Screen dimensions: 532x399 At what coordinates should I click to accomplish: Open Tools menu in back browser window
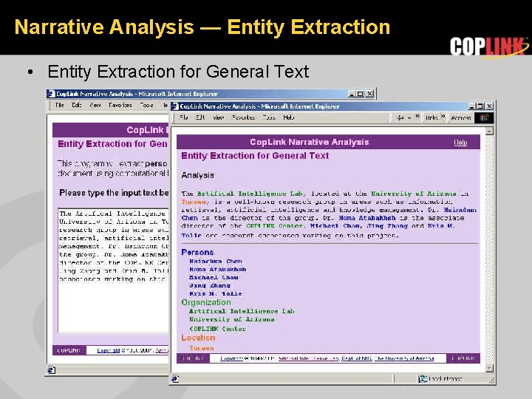pyautogui.click(x=146, y=105)
